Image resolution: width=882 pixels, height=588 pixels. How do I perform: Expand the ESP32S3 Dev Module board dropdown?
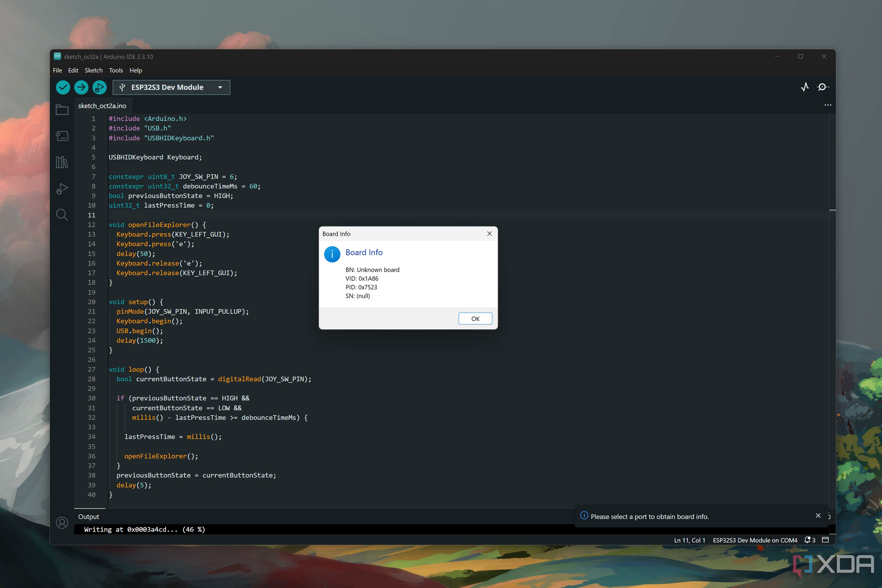171,87
